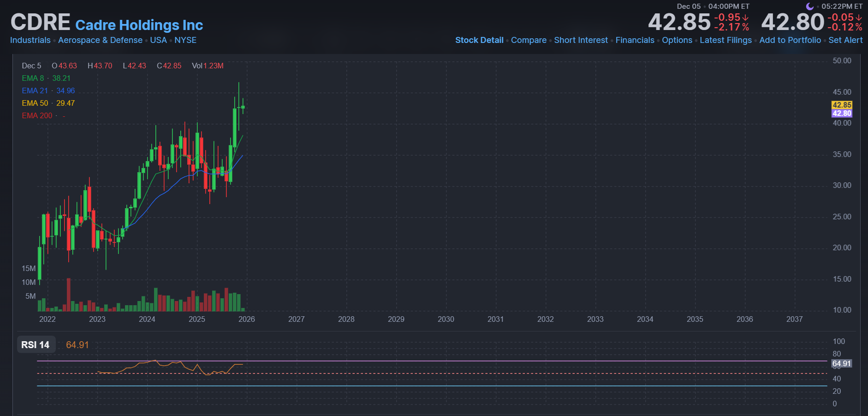
Task: Open Stock Detail tab
Action: click(x=479, y=40)
